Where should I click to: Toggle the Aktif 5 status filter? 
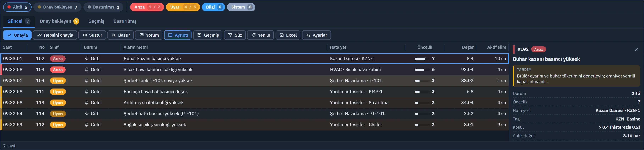coord(17,7)
